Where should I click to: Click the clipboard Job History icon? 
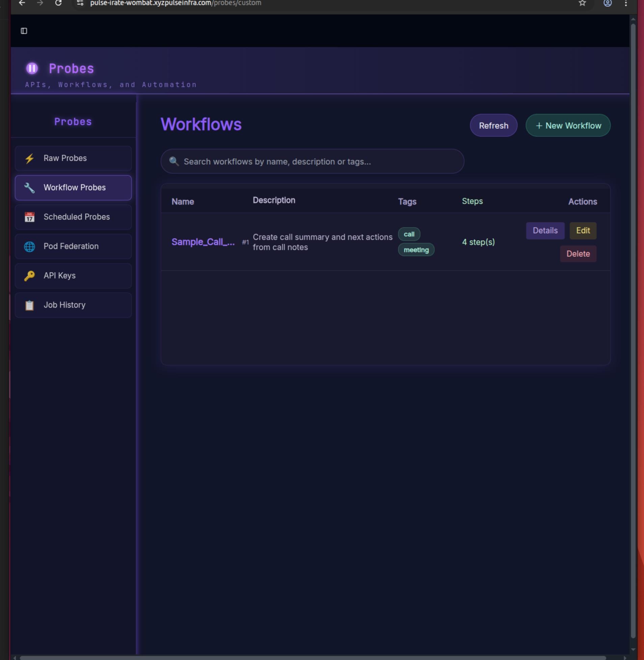(29, 305)
